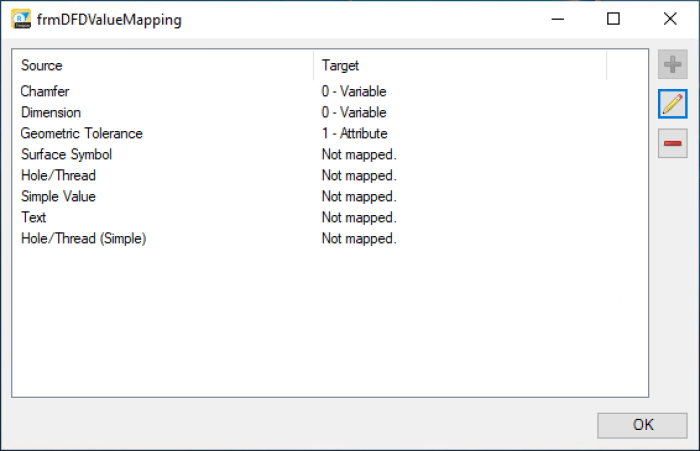This screenshot has width=700, height=451.
Task: Close the frmDFDValueMapping dialog
Action: click(669, 19)
